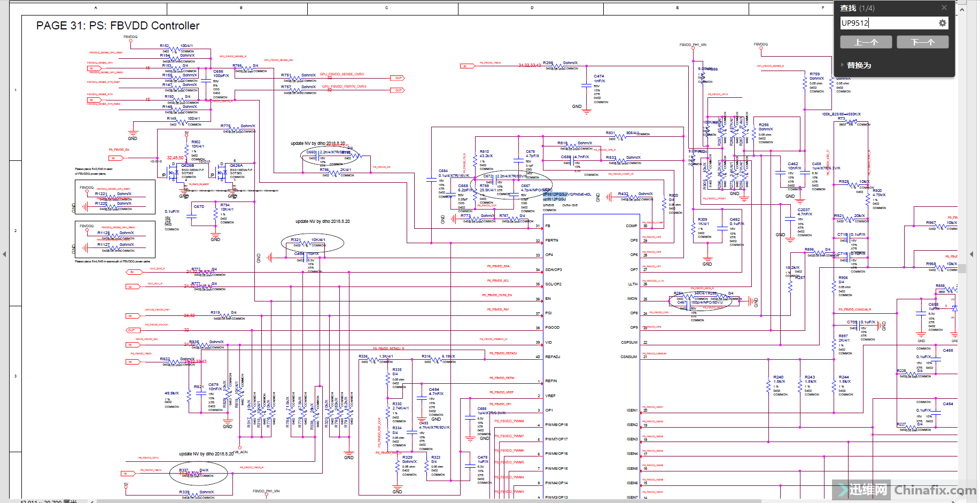Expand the 替换为 replace section

[x=858, y=65]
